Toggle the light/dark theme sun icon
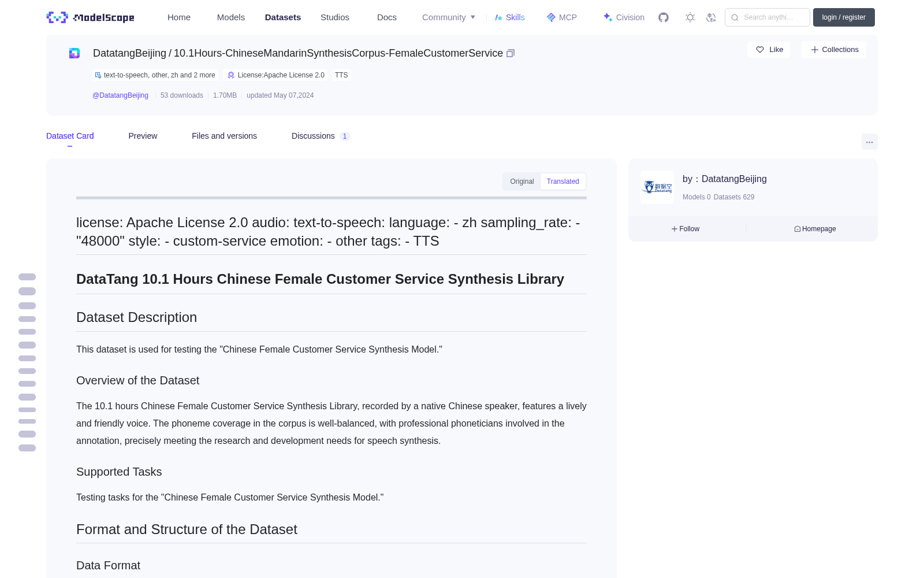Image resolution: width=924 pixels, height=578 pixels. tap(690, 17)
